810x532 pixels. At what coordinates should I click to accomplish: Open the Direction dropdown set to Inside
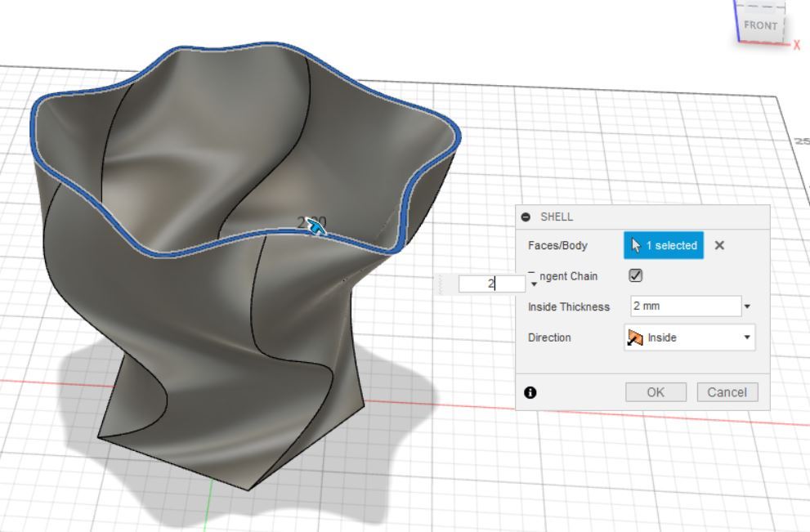click(x=690, y=338)
